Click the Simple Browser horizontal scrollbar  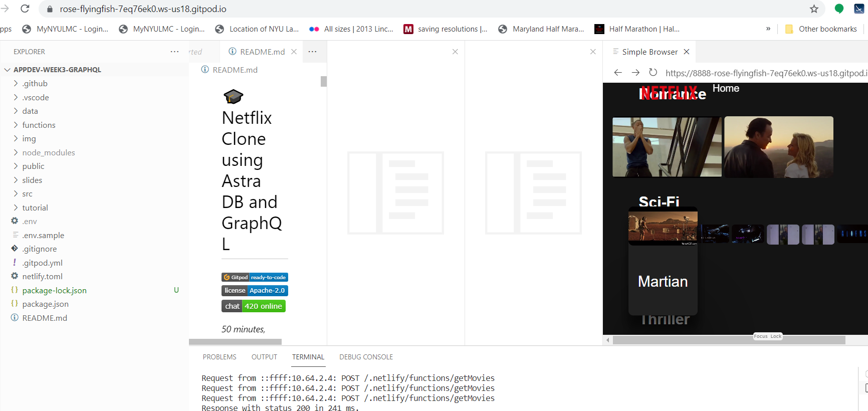[x=729, y=340]
